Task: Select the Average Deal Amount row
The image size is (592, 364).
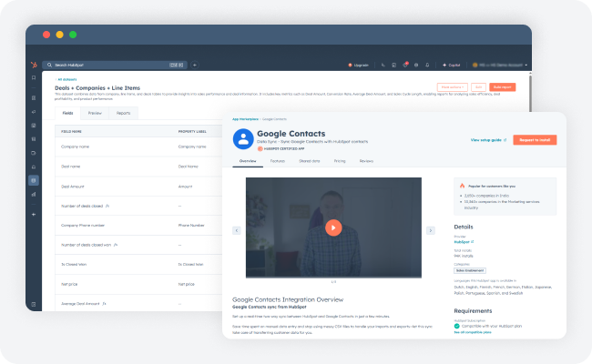Action: click(138, 303)
